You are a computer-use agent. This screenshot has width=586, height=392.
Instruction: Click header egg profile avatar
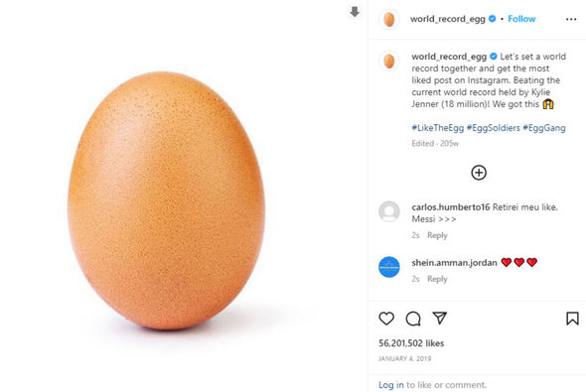(x=389, y=19)
